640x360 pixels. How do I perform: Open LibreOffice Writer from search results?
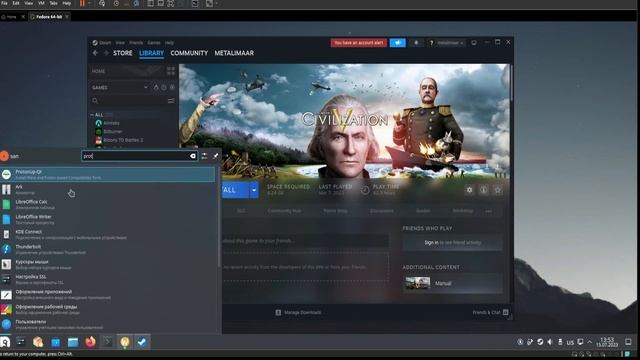point(108,220)
